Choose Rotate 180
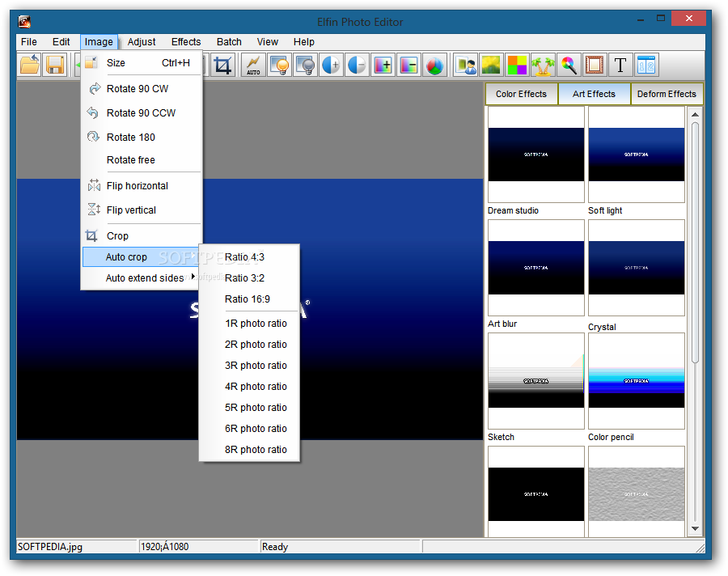 point(142,137)
